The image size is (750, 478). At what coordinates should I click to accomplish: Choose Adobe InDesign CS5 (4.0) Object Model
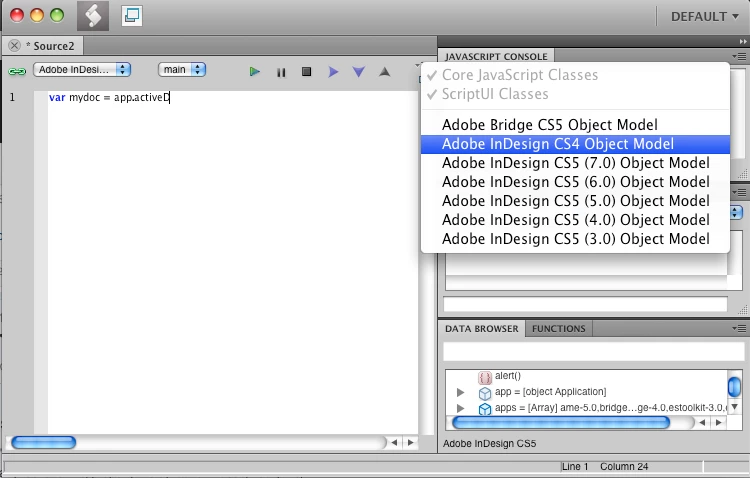point(575,220)
